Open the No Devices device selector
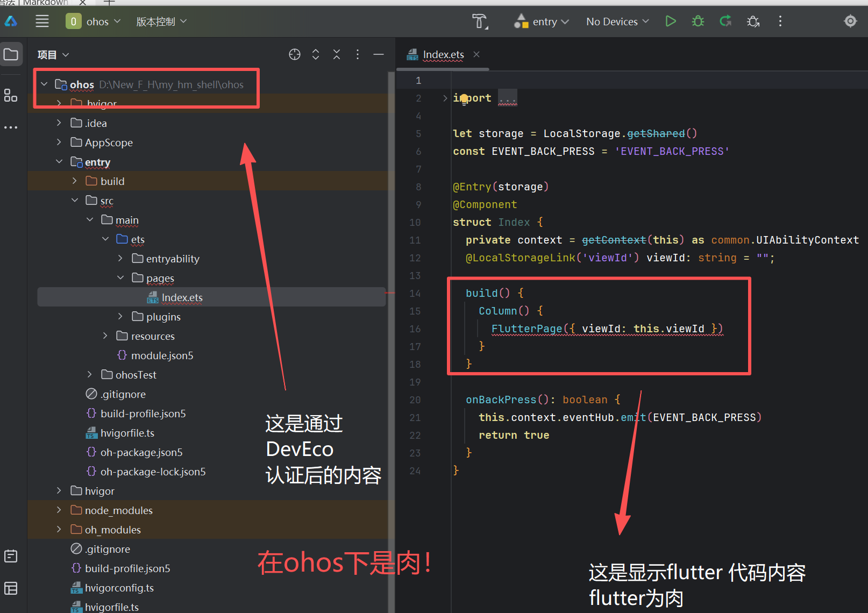 tap(617, 22)
